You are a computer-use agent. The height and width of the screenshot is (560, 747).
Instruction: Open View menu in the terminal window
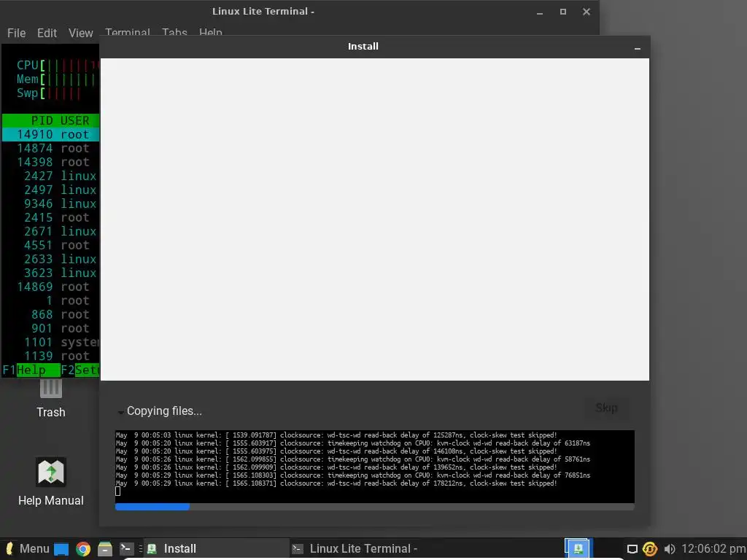80,33
